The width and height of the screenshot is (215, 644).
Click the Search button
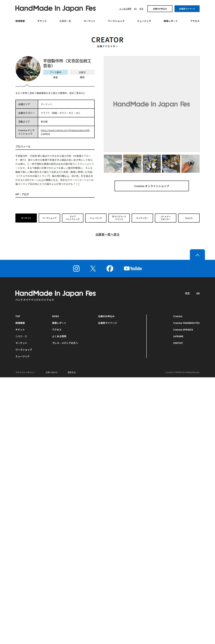tap(189, 218)
